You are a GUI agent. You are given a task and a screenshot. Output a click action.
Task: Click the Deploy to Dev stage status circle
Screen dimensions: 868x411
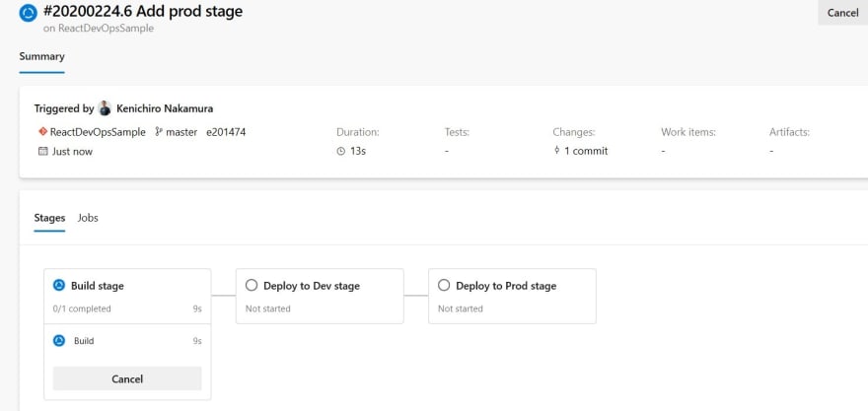pyautogui.click(x=252, y=286)
